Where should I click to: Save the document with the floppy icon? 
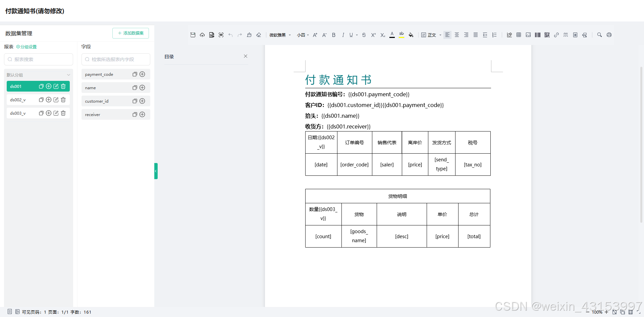193,35
